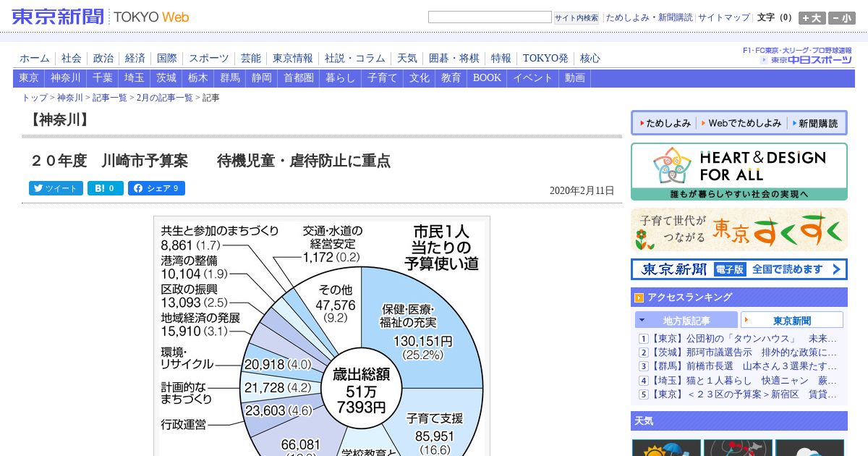Open 暮らし tab in blue bar
The width and height of the screenshot is (868, 456).
341,78
